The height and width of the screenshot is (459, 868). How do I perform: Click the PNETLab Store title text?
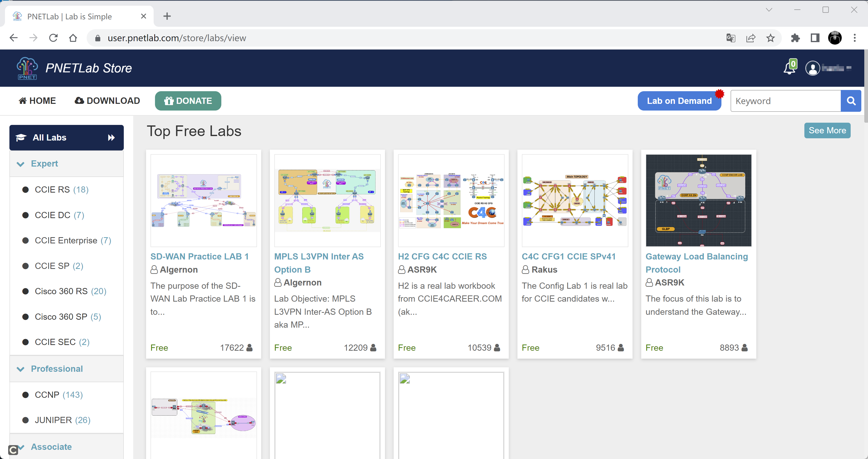pyautogui.click(x=89, y=68)
